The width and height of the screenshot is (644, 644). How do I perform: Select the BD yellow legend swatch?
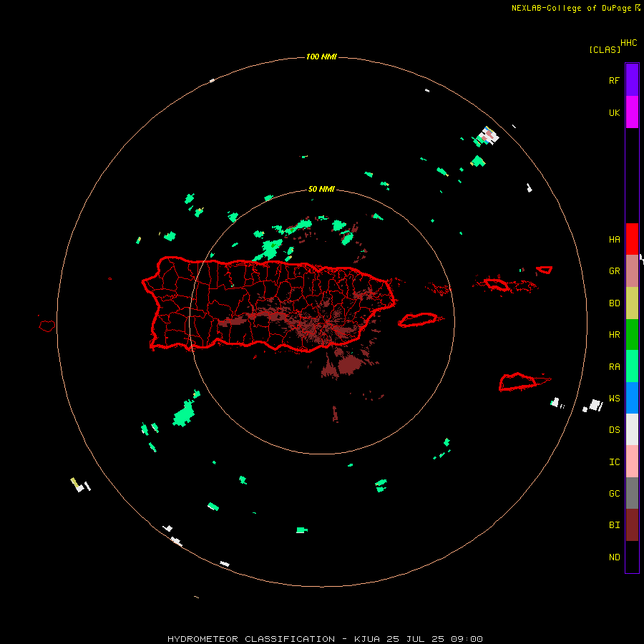(x=632, y=303)
